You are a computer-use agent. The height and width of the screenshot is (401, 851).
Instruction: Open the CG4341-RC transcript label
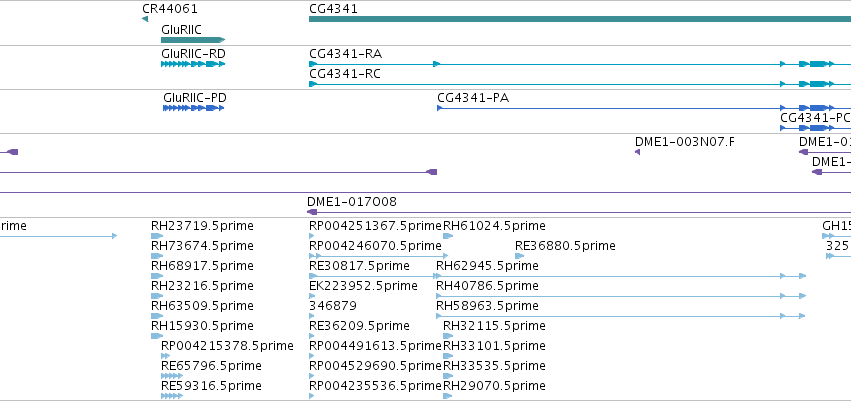tap(345, 74)
